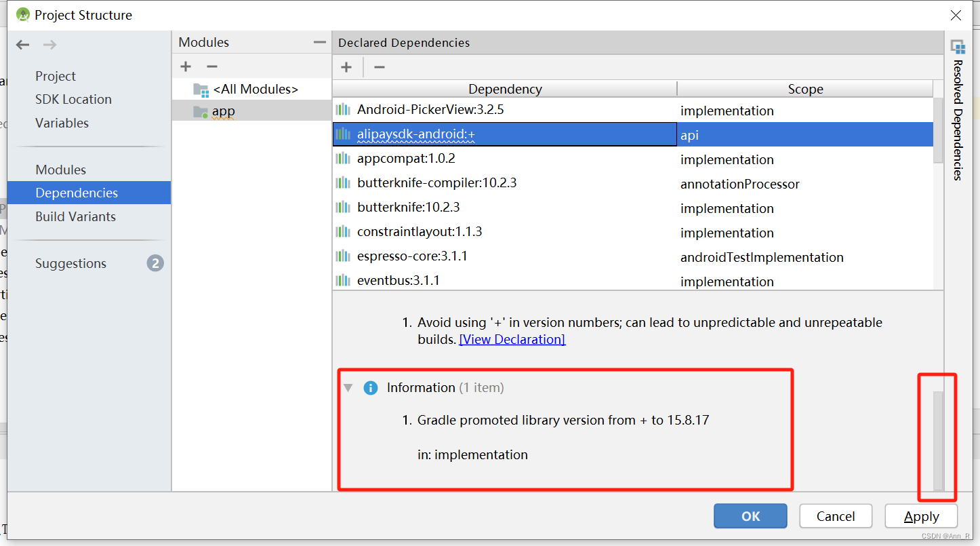Click the Cancel button
Image resolution: width=980 pixels, height=546 pixels.
tap(836, 516)
